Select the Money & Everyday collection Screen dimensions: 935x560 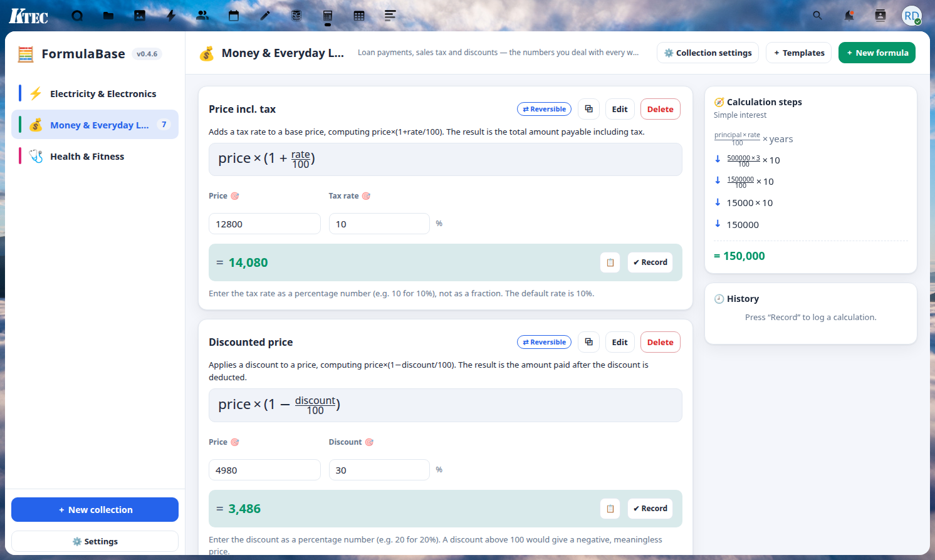(x=95, y=125)
